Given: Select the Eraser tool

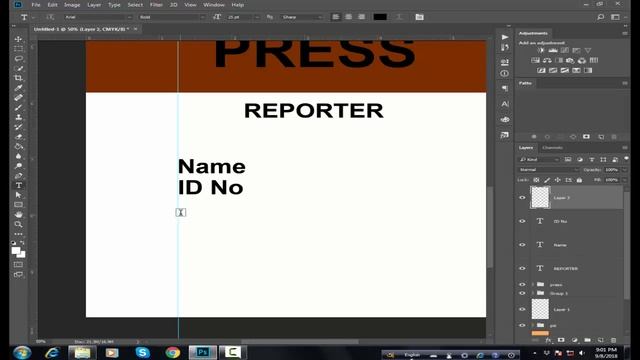Looking at the screenshot, I should (18, 137).
